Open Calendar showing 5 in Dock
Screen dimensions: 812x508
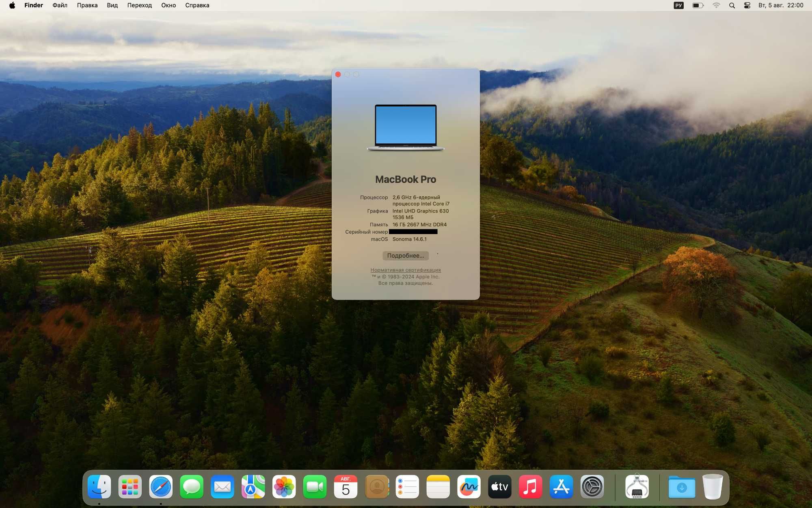click(x=346, y=486)
